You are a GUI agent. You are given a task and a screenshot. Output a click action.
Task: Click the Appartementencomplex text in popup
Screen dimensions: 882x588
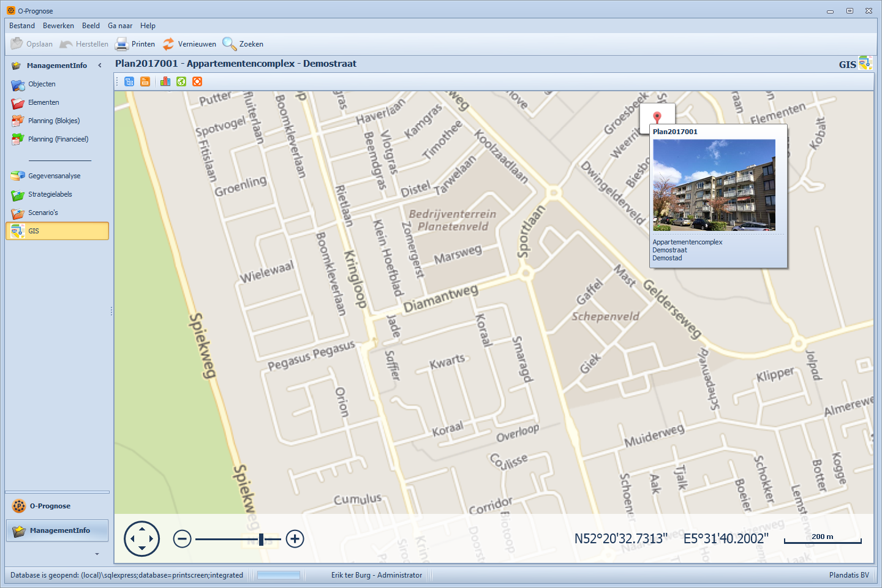(x=687, y=242)
